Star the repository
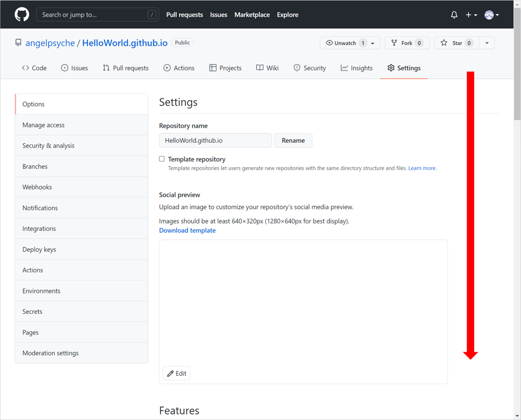The image size is (521, 420). (457, 43)
